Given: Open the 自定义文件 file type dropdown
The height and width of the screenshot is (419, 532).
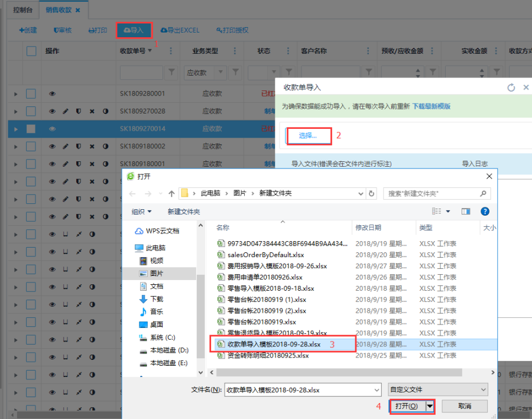Looking at the screenshot, I should pos(437,389).
